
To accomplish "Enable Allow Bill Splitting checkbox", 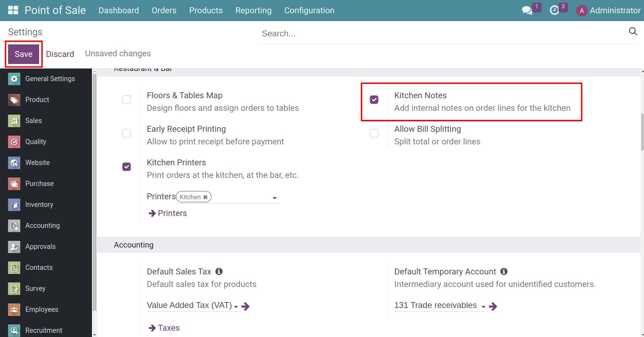I will point(374,133).
